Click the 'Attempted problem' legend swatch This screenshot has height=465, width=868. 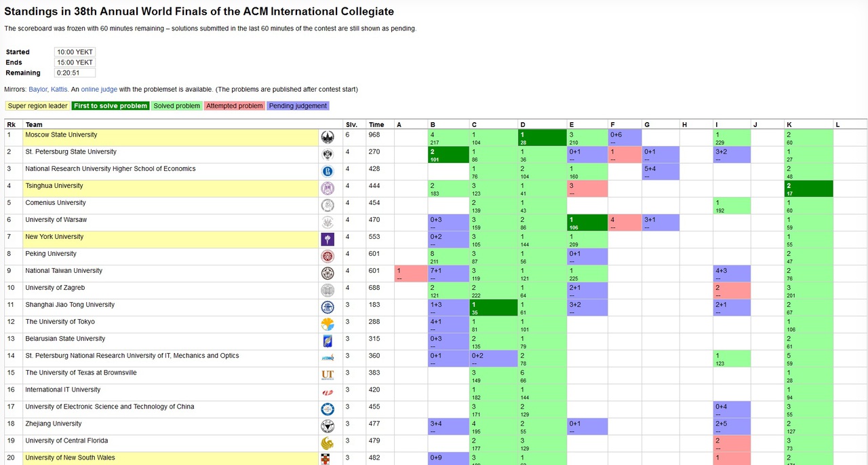tap(235, 106)
